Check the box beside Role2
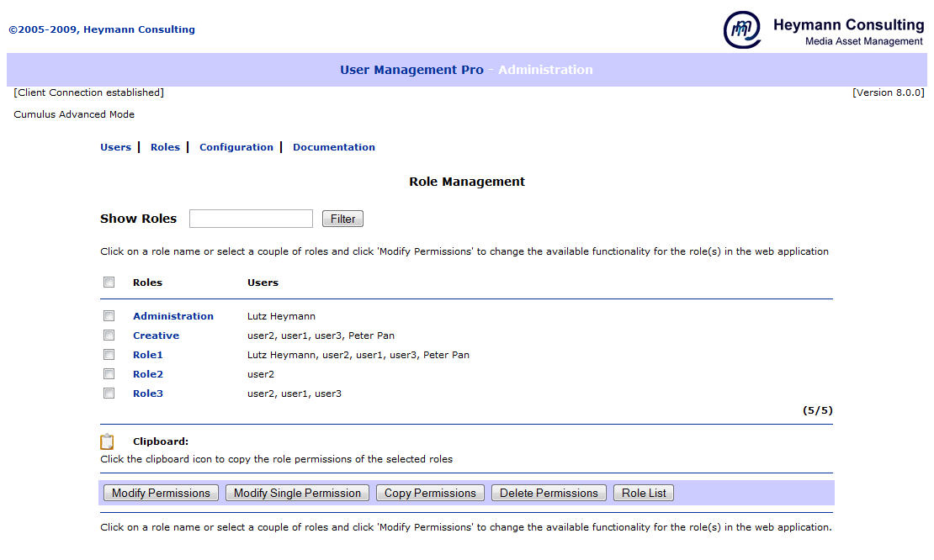 [x=109, y=373]
